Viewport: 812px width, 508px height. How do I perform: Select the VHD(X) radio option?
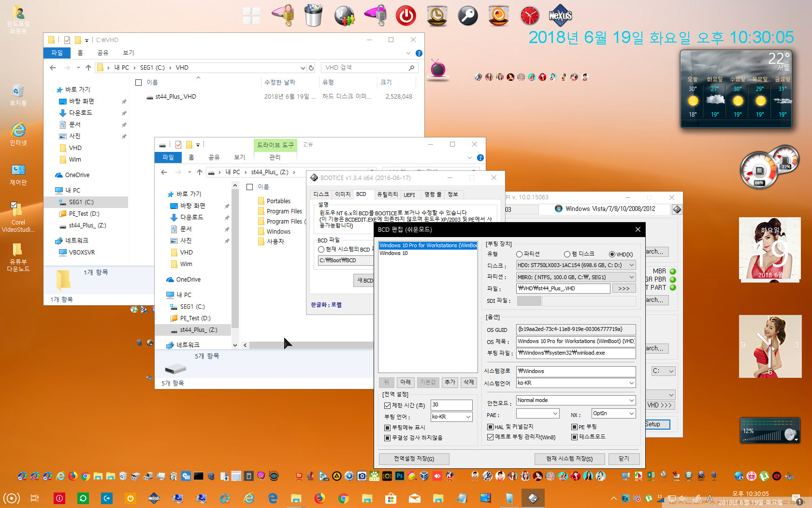(612, 254)
